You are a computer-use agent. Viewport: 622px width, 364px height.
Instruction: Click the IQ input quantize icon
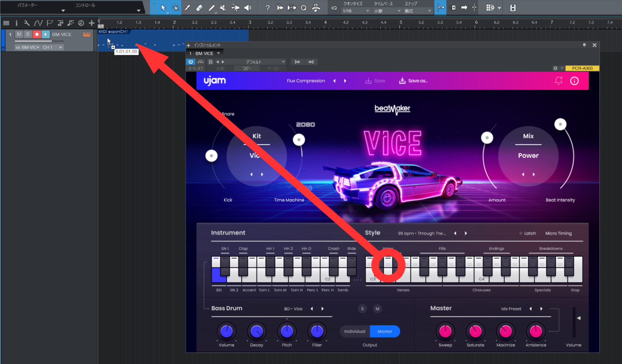(334, 8)
